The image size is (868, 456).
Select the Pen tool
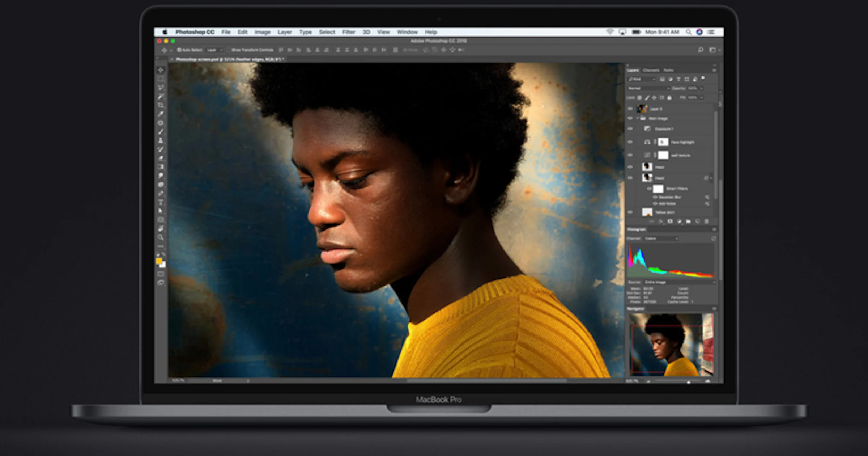click(x=161, y=193)
